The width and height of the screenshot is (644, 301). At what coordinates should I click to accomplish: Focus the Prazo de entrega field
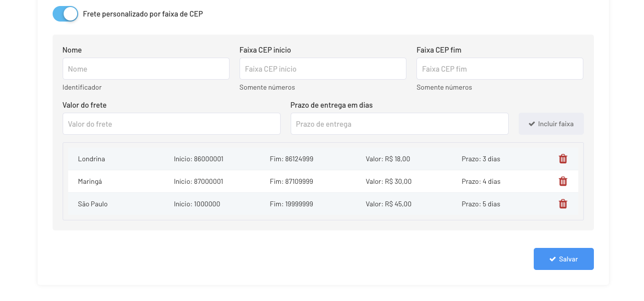(x=399, y=124)
